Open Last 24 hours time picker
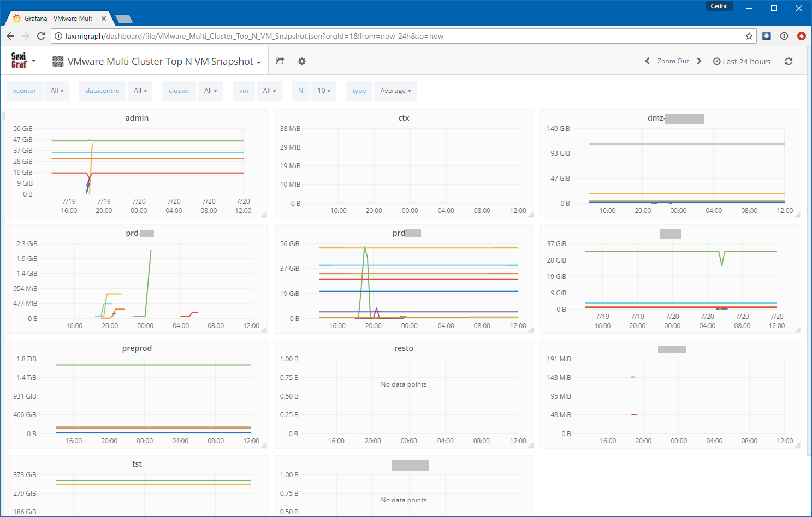Viewport: 812px width, 517px height. coord(742,62)
